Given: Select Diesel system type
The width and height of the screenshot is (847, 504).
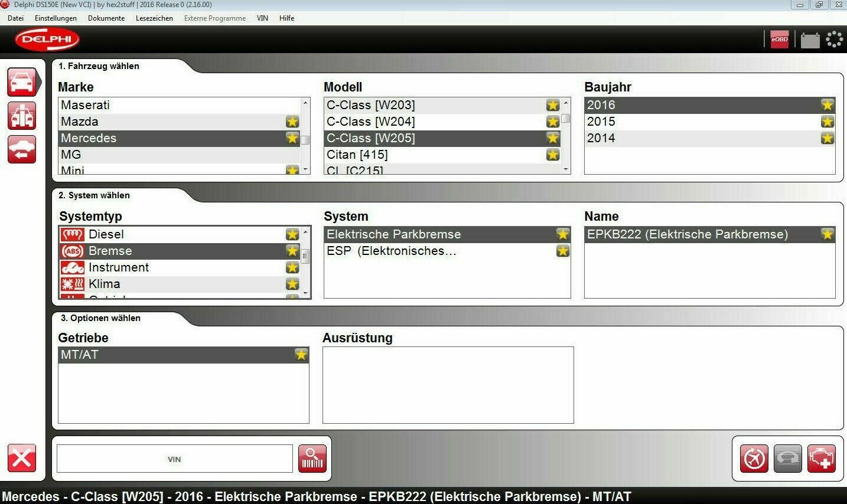Looking at the screenshot, I should (x=180, y=234).
